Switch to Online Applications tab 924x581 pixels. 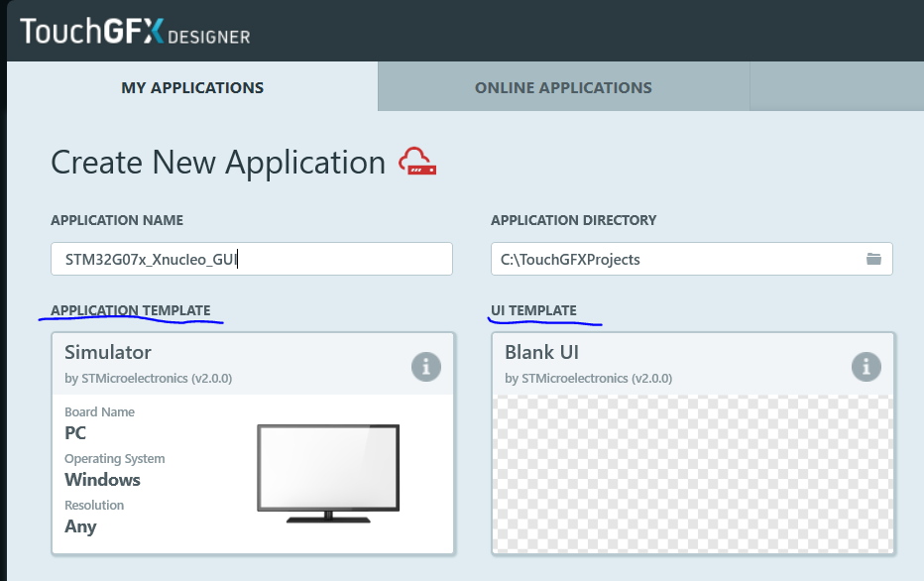point(563,87)
